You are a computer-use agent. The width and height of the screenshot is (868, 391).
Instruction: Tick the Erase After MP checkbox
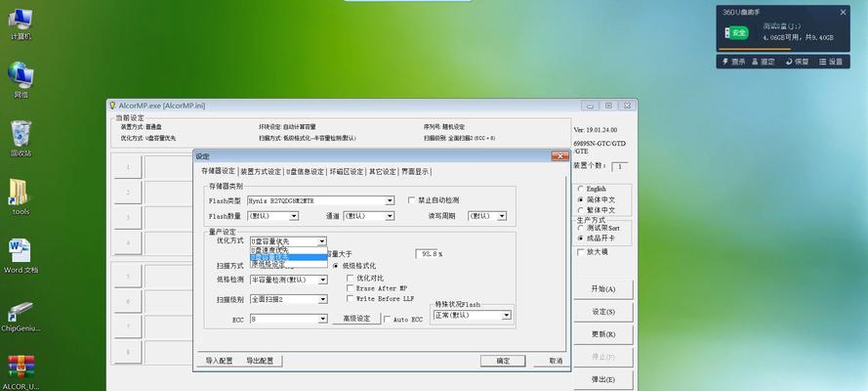(350, 288)
